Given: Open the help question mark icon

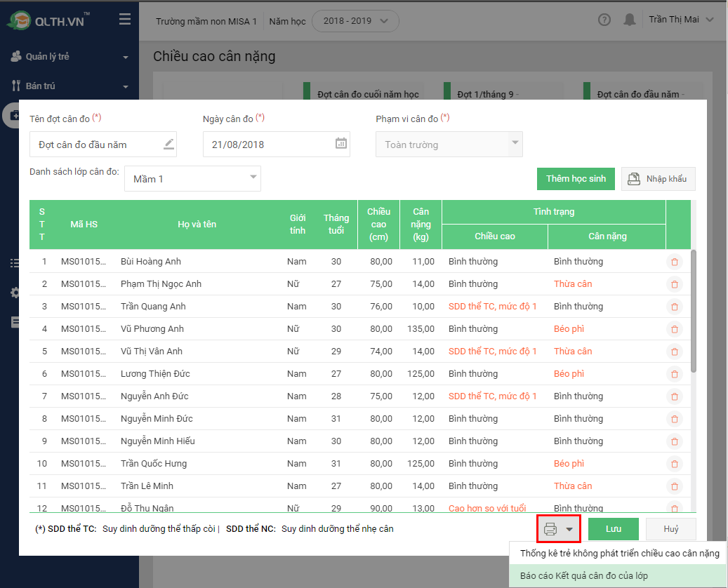Looking at the screenshot, I should (x=604, y=20).
